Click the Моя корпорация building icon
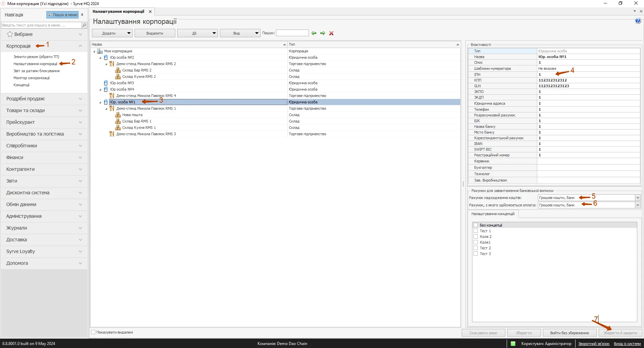Screen dimensions: 644x348 pyautogui.click(x=100, y=51)
